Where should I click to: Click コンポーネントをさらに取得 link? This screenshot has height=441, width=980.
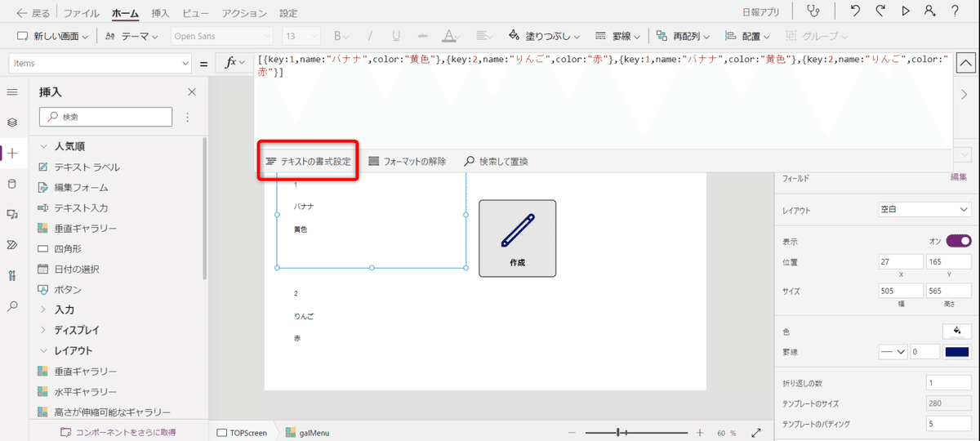118,432
